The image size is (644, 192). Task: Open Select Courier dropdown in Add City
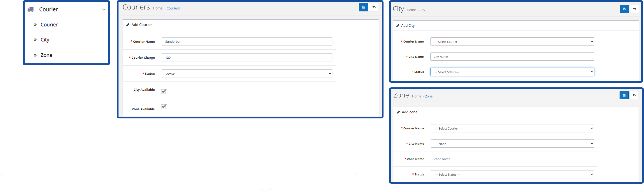tap(512, 42)
